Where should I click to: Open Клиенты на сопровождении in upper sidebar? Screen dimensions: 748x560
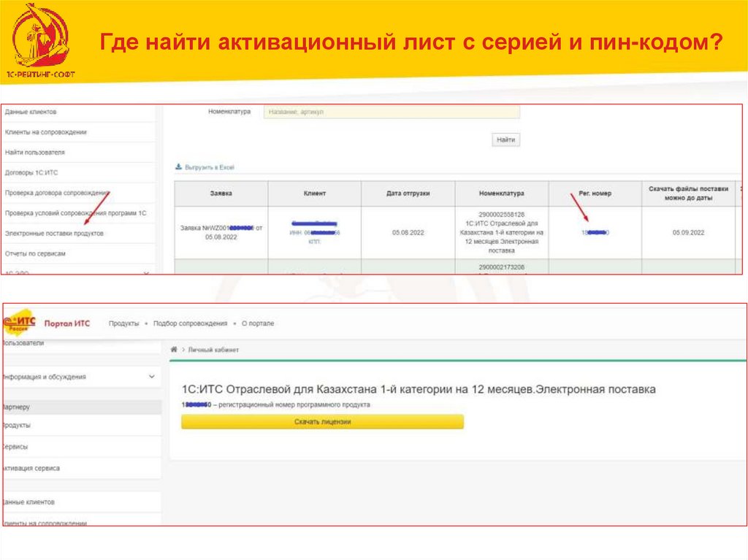(46, 132)
